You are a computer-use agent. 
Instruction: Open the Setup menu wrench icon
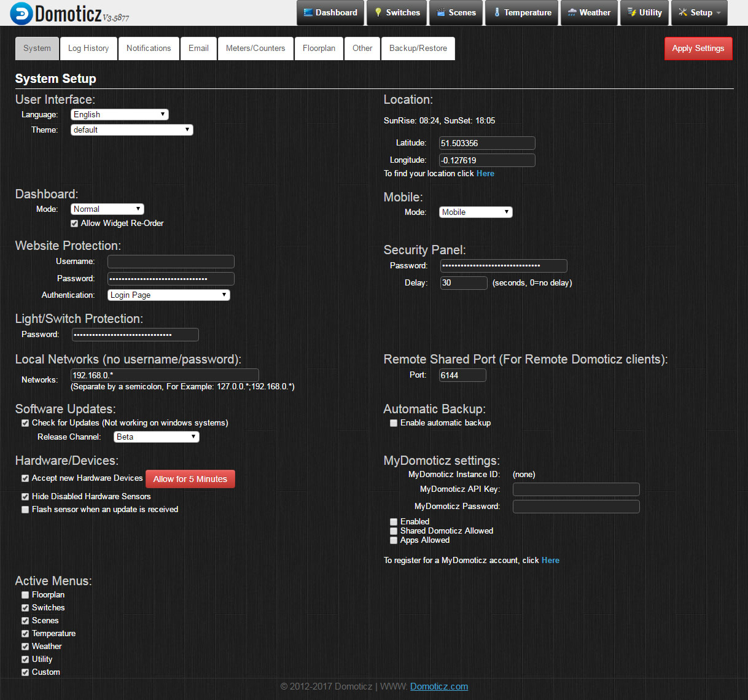(682, 12)
